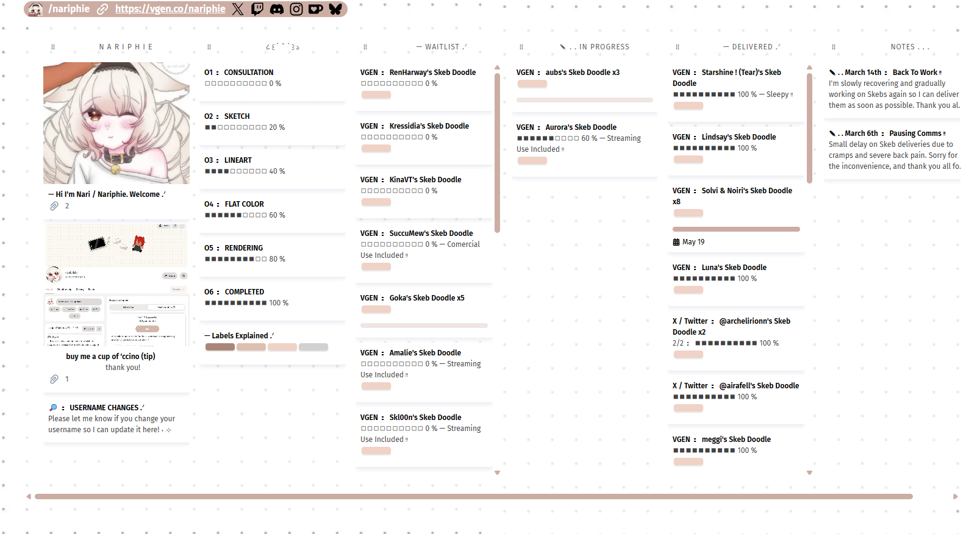Click attachment paperclip on Welcome card
Viewport: 980px width, 534px height.
point(54,206)
